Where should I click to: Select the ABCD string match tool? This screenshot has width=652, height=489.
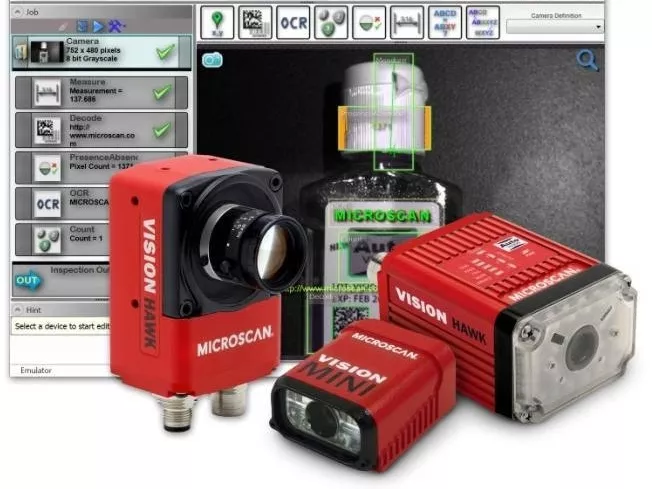pyautogui.click(x=445, y=22)
